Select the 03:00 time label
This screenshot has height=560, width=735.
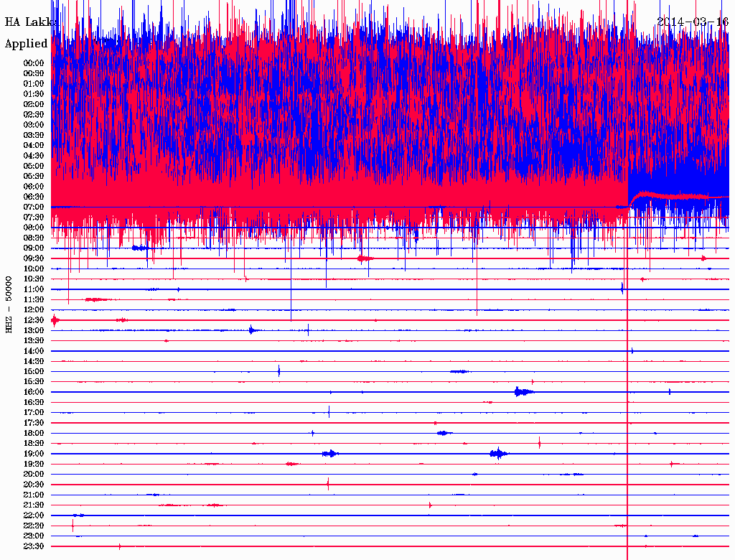[34, 125]
